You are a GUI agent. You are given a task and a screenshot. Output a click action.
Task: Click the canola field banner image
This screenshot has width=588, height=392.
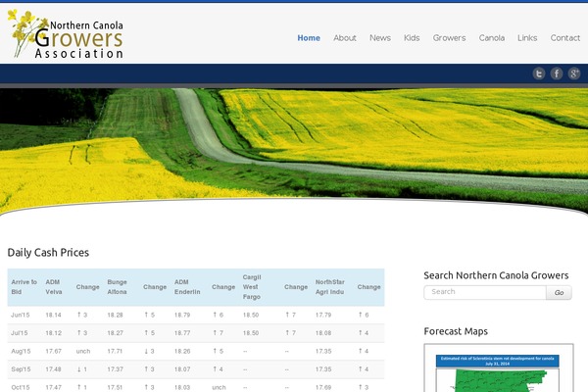pos(294,147)
